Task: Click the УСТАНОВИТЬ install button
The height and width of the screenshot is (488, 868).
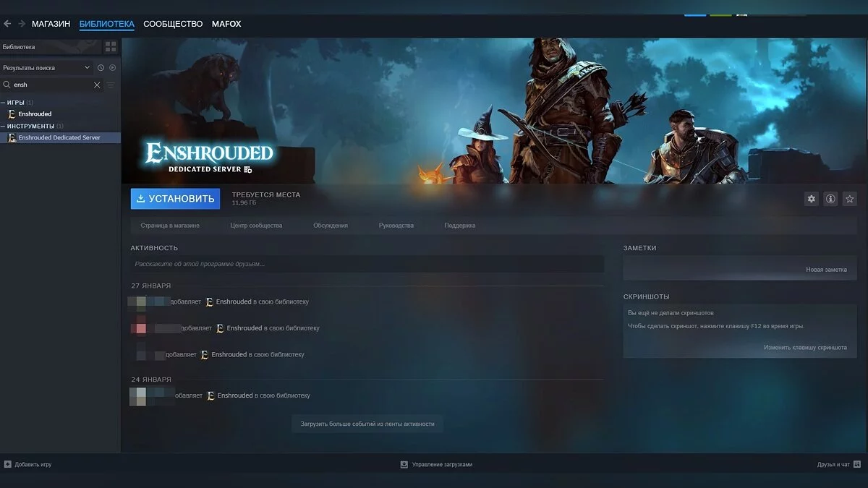Action: tap(175, 199)
